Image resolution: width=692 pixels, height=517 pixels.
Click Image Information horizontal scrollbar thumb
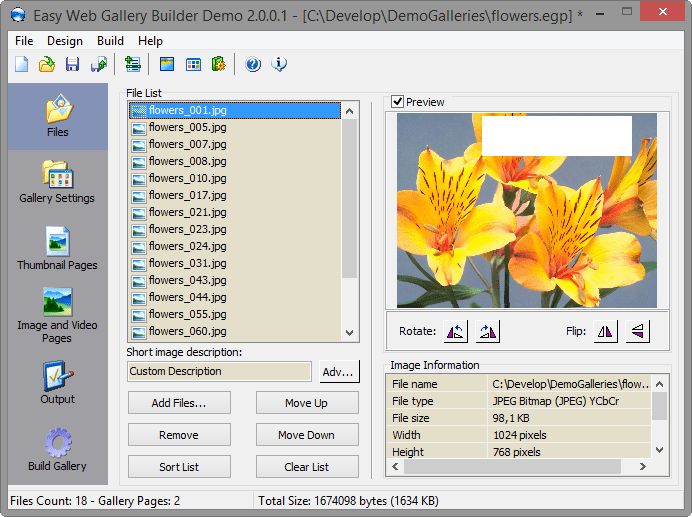pyautogui.click(x=512, y=466)
